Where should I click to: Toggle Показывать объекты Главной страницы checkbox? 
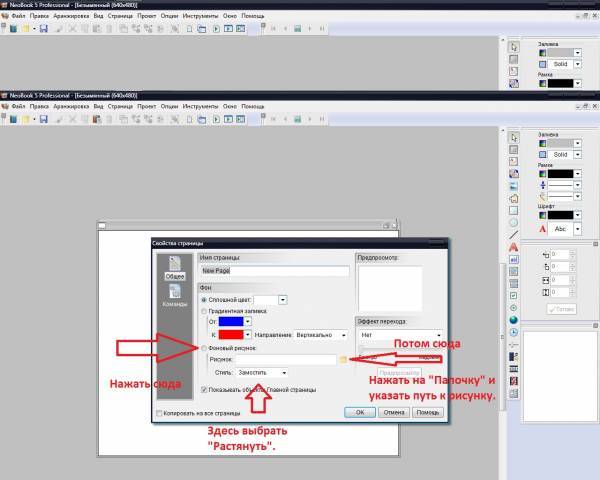(205, 389)
